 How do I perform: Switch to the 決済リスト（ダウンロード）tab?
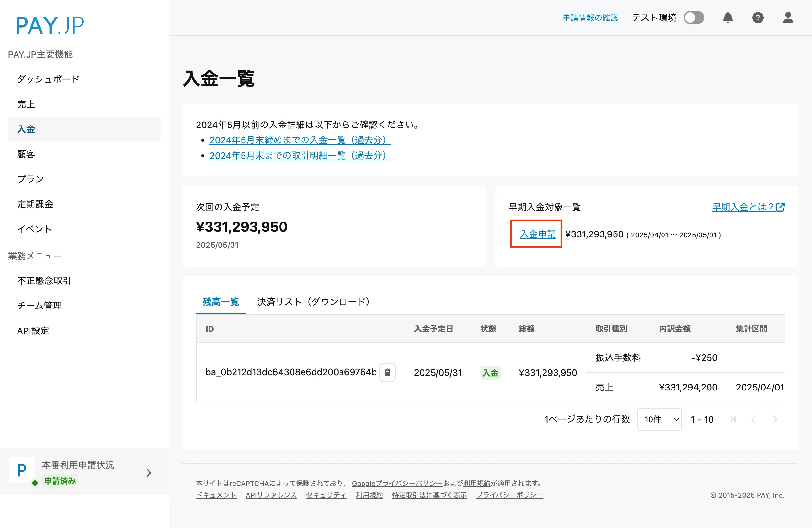313,302
